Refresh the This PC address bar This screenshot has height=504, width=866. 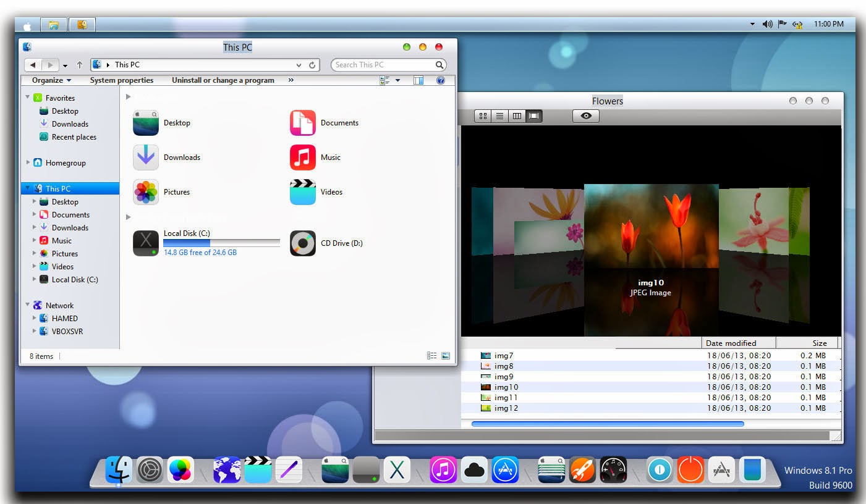coord(313,65)
